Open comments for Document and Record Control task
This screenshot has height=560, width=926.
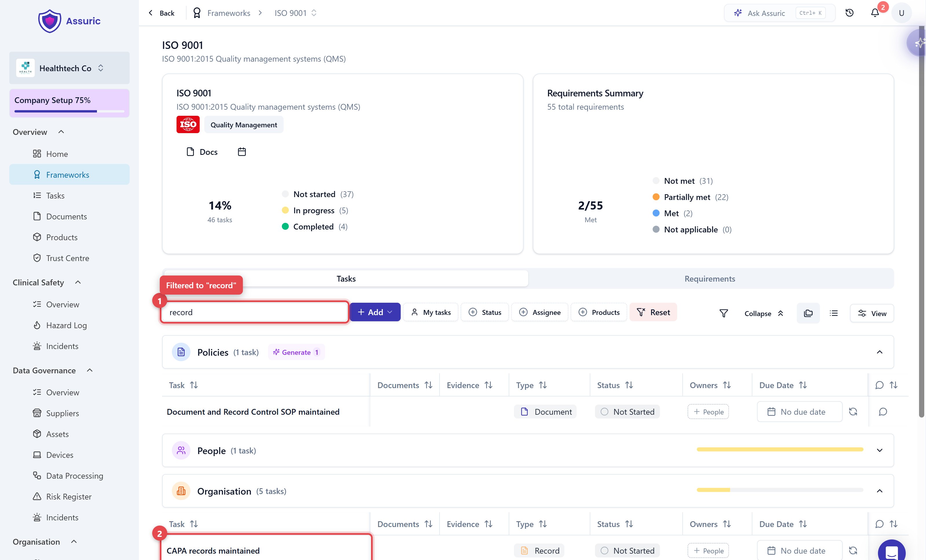click(x=883, y=412)
